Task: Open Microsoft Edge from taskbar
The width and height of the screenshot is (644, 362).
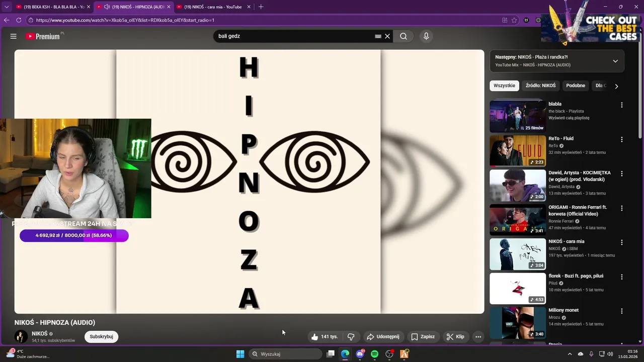Action: (345, 354)
